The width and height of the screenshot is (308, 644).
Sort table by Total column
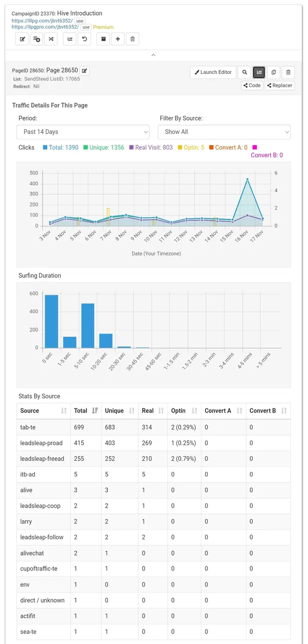(85, 411)
